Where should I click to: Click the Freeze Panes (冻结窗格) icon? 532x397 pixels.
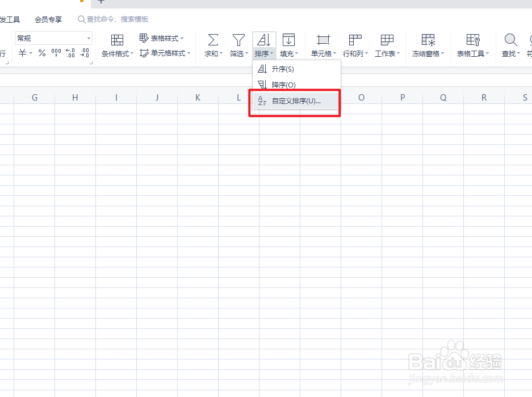tap(428, 40)
